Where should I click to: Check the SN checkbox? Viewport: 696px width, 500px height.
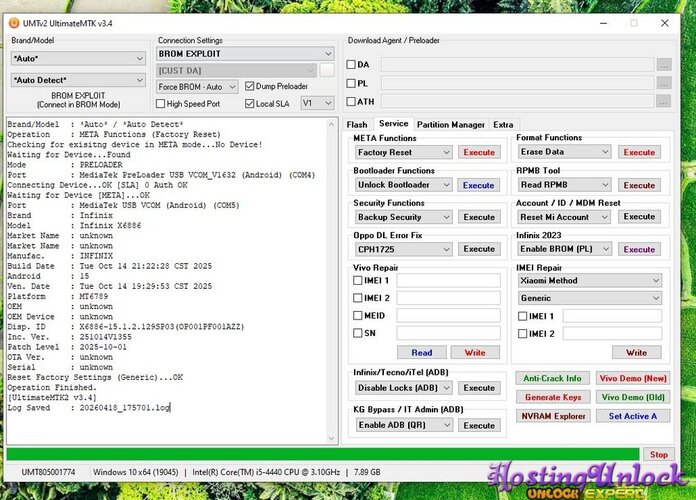click(x=358, y=333)
